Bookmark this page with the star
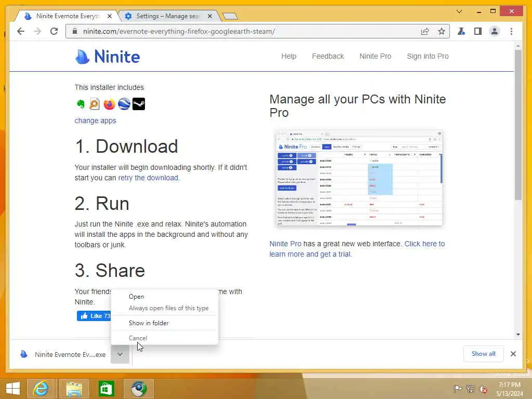The image size is (532, 399). (x=441, y=32)
